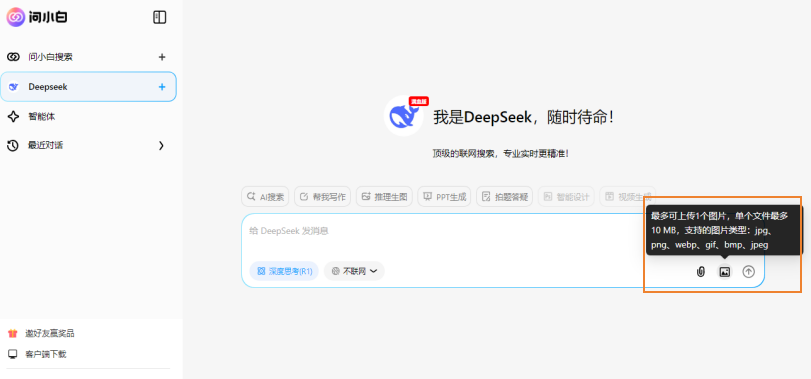This screenshot has height=379, width=811.
Task: Select Deepseek sidebar item
Action: [88, 87]
